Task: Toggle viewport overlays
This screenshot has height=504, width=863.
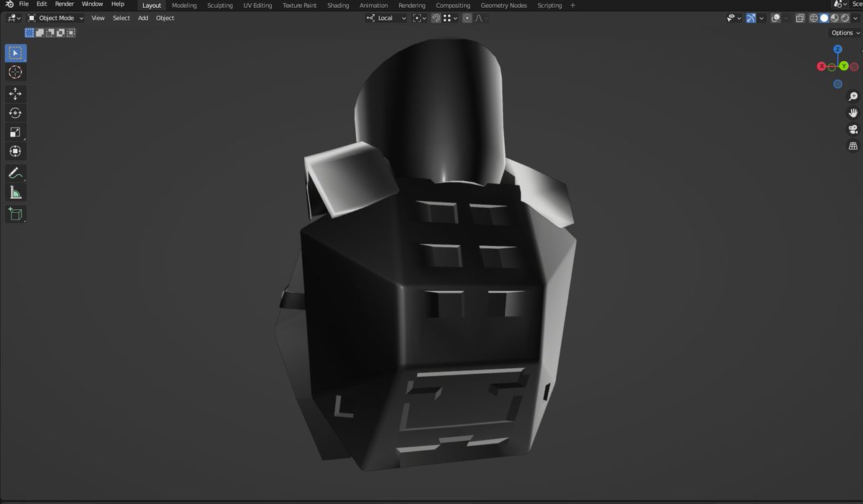Action: pos(775,18)
